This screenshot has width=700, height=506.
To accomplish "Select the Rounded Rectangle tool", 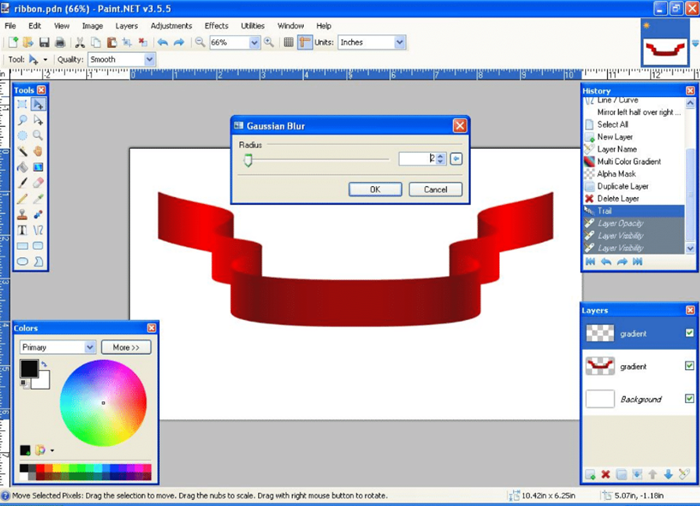I will coord(38,246).
